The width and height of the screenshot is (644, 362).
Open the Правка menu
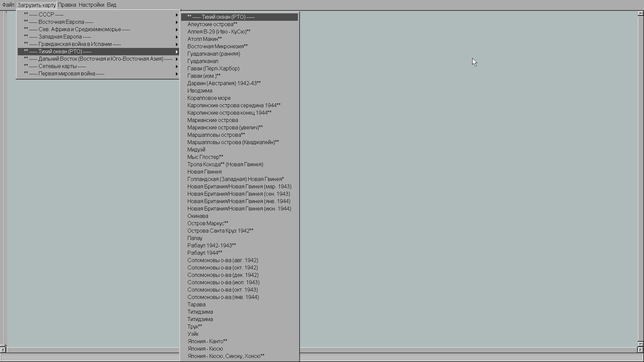[67, 5]
